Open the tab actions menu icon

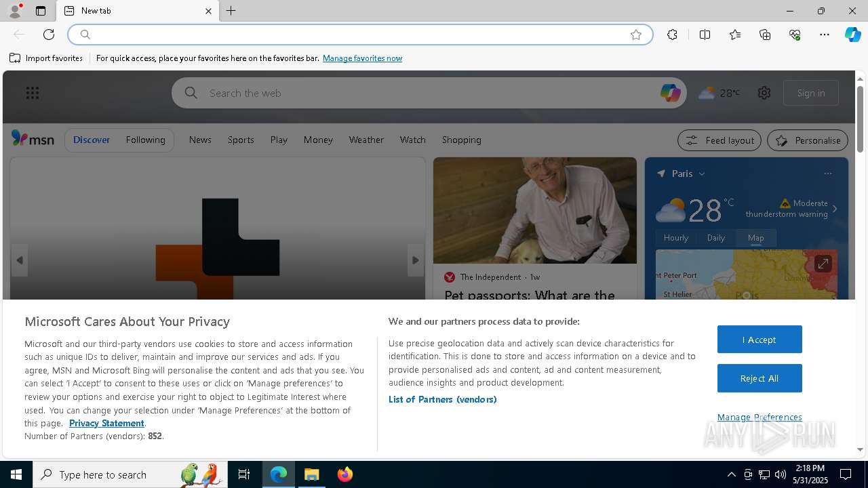pos(41,11)
